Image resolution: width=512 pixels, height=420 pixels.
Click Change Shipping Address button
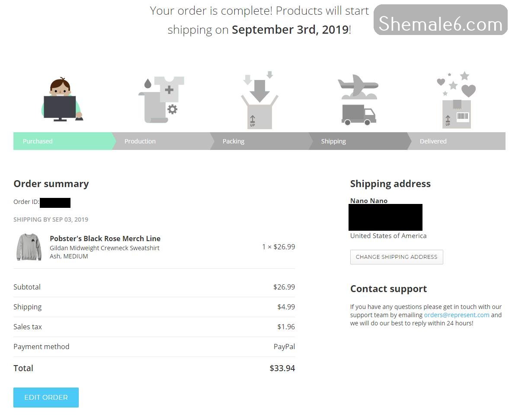click(x=397, y=257)
